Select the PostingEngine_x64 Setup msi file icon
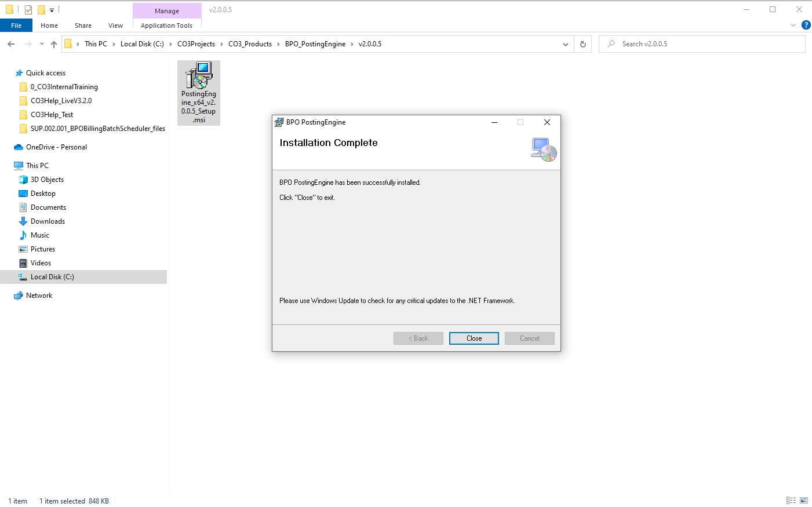Screen dimensions: 812x507 [x=199, y=93]
